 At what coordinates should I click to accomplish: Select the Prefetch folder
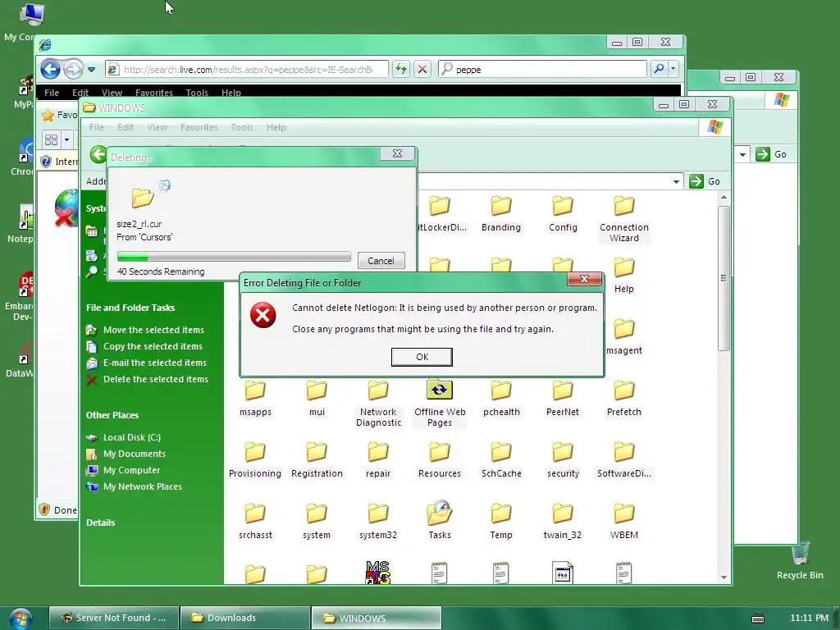[x=624, y=399]
